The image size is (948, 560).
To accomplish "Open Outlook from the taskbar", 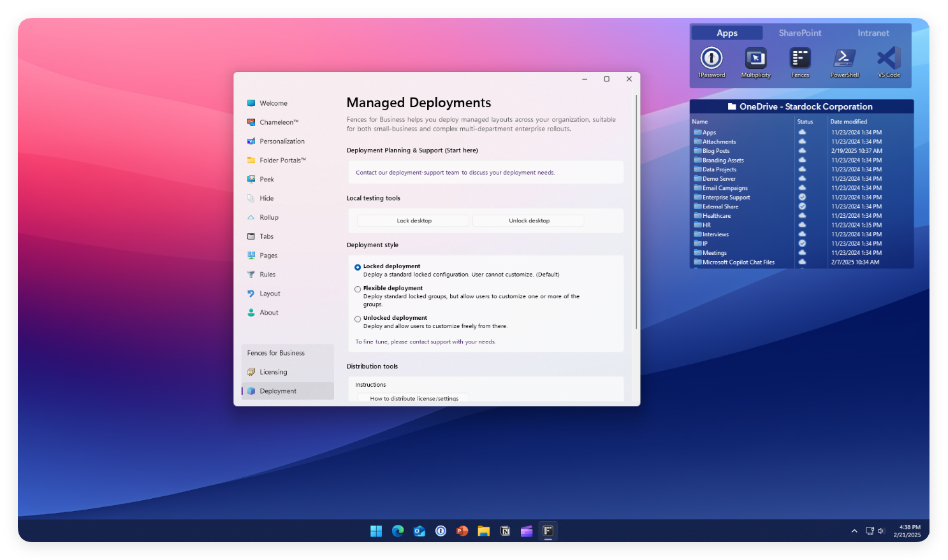I will (419, 531).
